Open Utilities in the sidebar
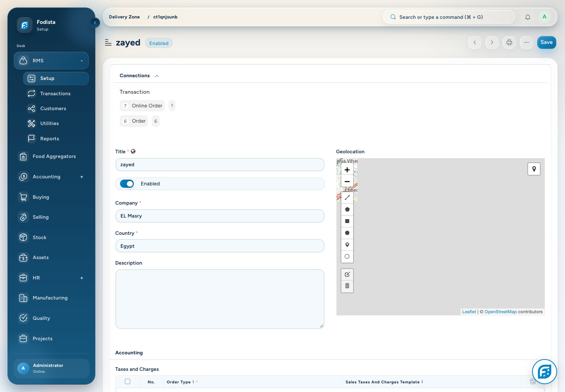The width and height of the screenshot is (565, 392). 56,123
